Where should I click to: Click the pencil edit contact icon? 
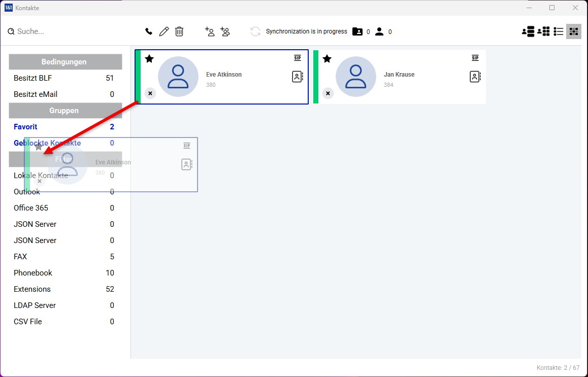164,31
